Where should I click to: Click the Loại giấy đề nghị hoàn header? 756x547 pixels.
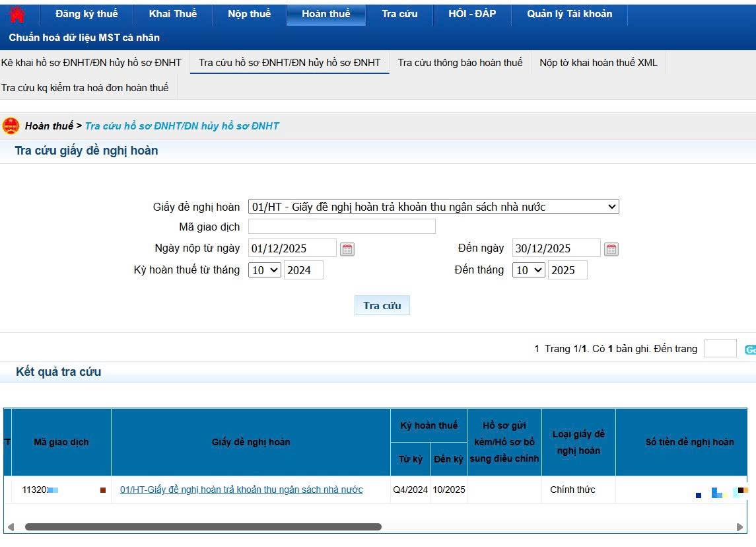(578, 442)
